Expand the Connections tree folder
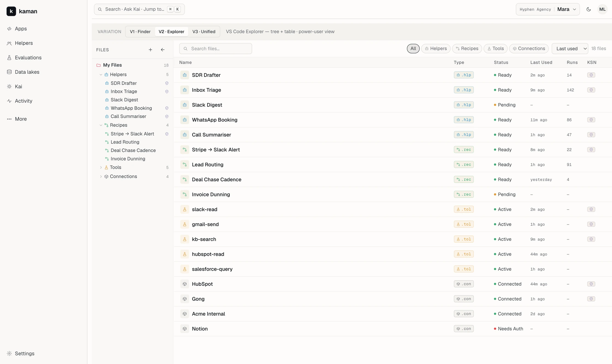Viewport: 612px width, 364px height. (x=101, y=177)
